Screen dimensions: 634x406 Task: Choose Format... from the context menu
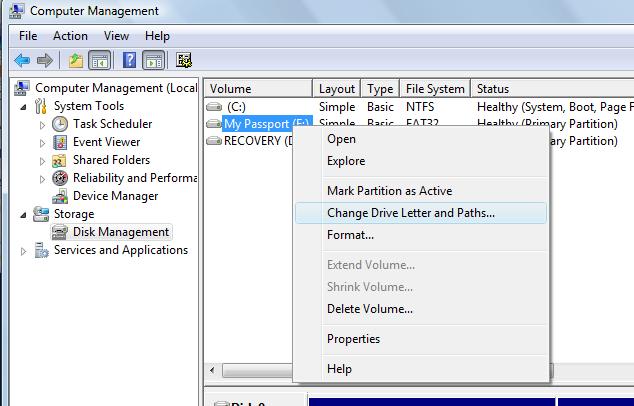click(421, 235)
